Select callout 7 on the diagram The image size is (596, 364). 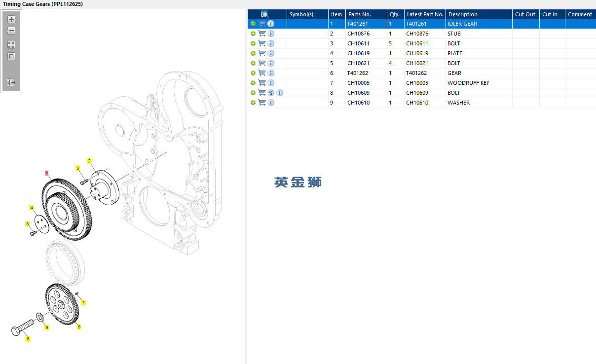coord(83,303)
